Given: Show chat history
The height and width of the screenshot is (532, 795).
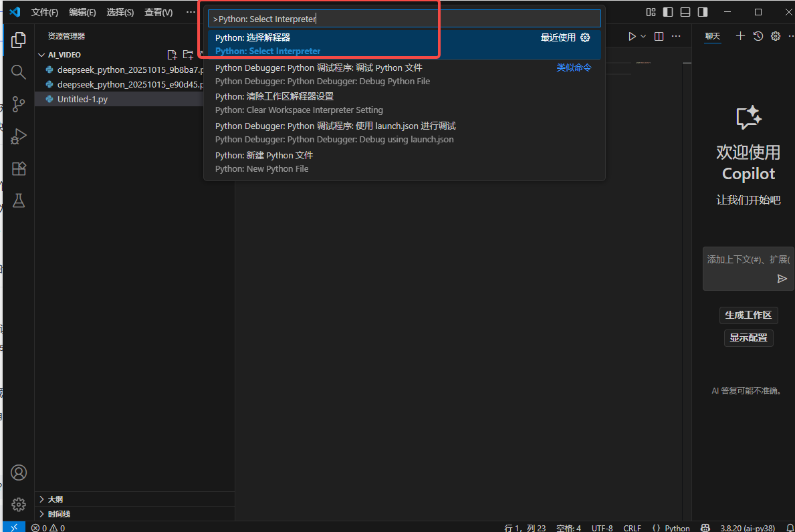Looking at the screenshot, I should [758, 36].
